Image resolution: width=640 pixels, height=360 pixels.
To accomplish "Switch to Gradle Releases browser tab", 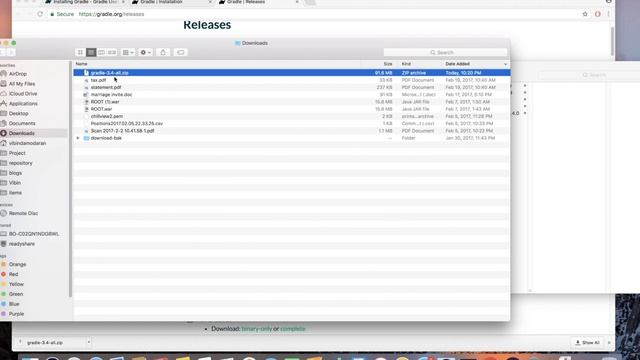I will (x=257, y=2).
